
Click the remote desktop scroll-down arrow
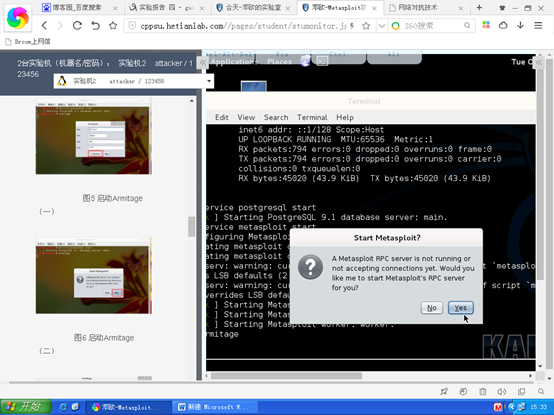pyautogui.click(x=540, y=366)
